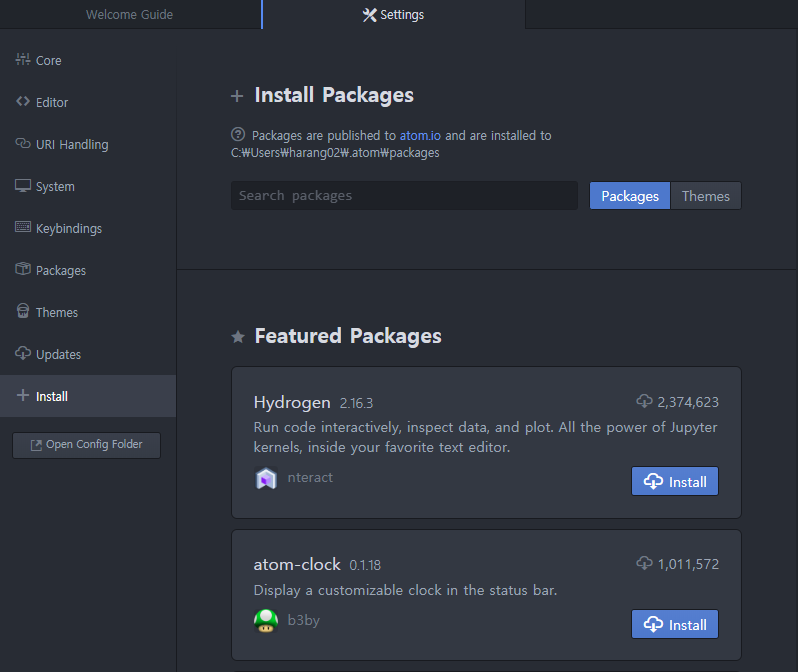Click the atom-clock description text
This screenshot has height=672, width=798.
[405, 590]
